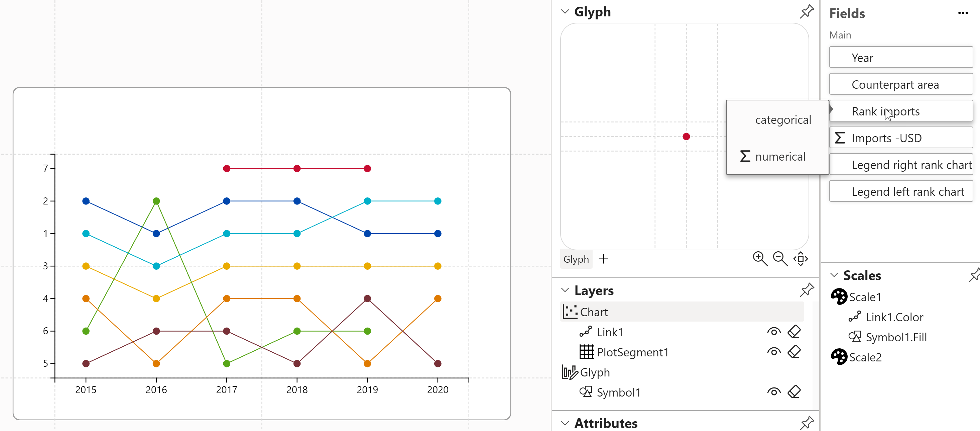Image resolution: width=980 pixels, height=431 pixels.
Task: Select the Chart layer in Layers panel
Action: coord(594,312)
